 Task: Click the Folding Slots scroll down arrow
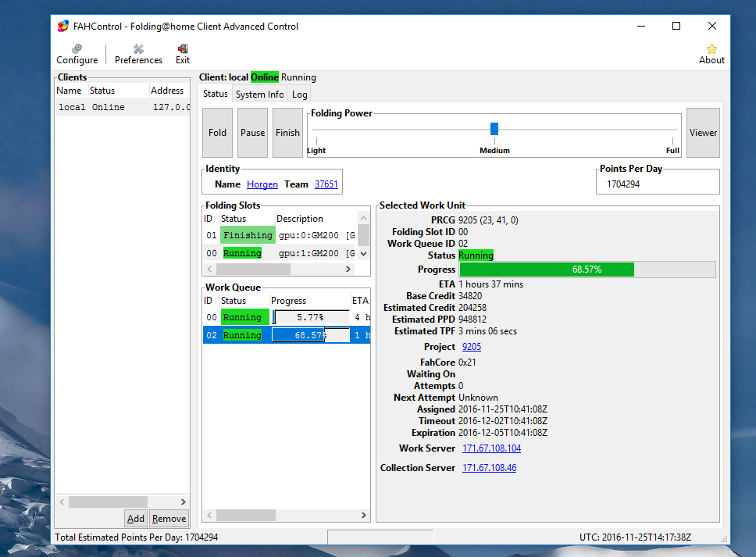pyautogui.click(x=363, y=254)
